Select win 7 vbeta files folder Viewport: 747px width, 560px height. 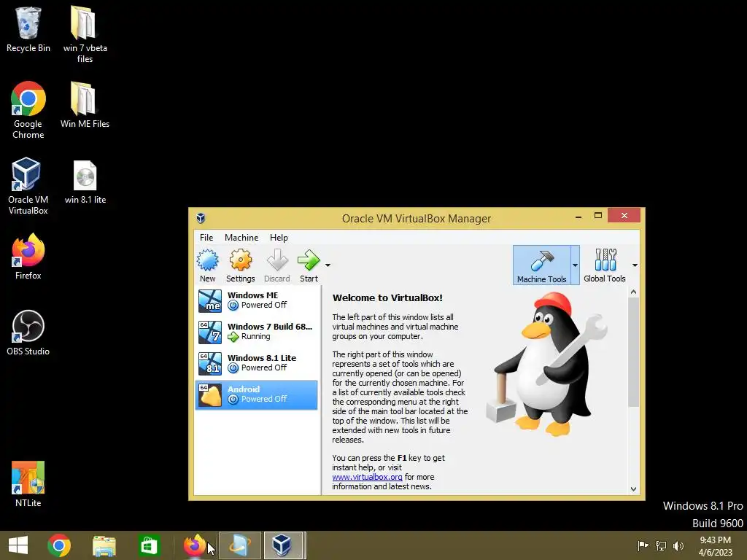(85, 34)
